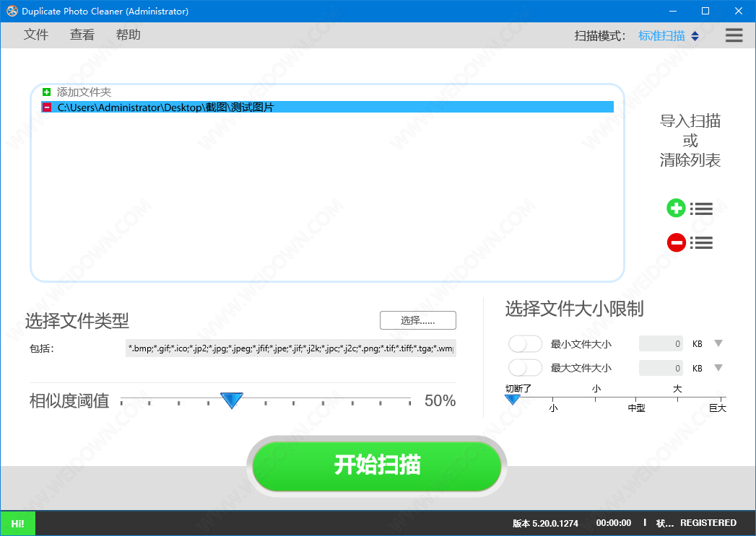Click the 选择...... file type button
The height and width of the screenshot is (536, 756).
tap(418, 320)
